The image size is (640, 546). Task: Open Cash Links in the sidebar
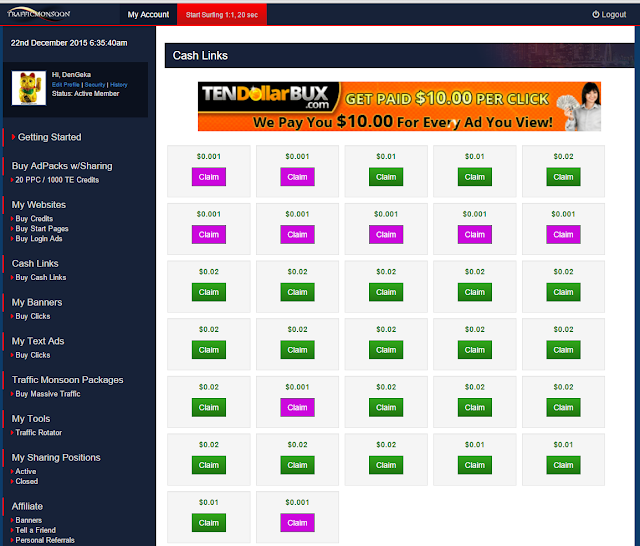[35, 264]
